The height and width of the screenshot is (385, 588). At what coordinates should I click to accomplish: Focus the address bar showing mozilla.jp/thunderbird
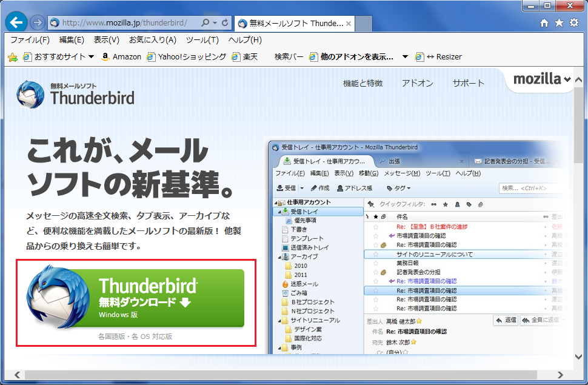[124, 23]
